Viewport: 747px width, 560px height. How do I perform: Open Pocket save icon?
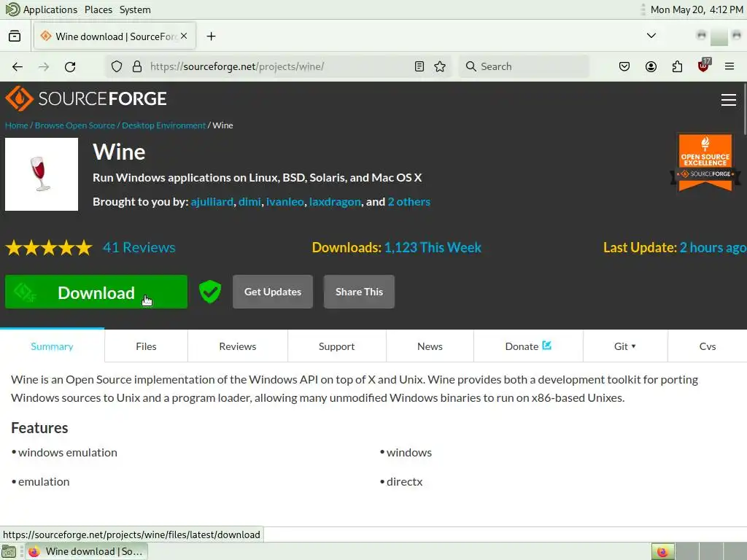coord(624,66)
